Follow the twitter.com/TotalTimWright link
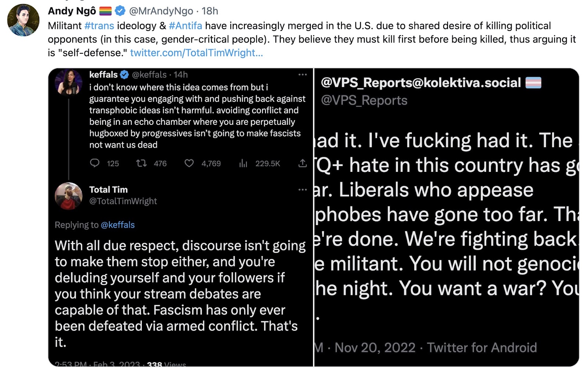588x372 pixels. pos(196,53)
